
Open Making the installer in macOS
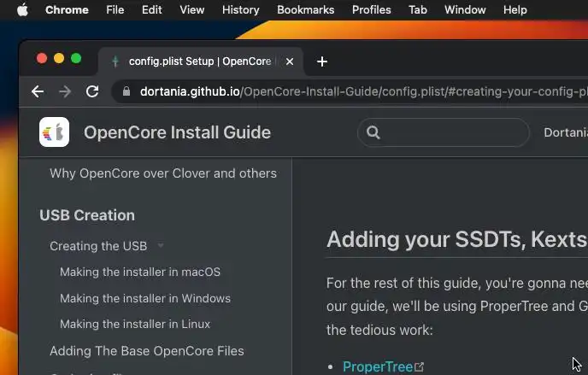click(x=140, y=272)
